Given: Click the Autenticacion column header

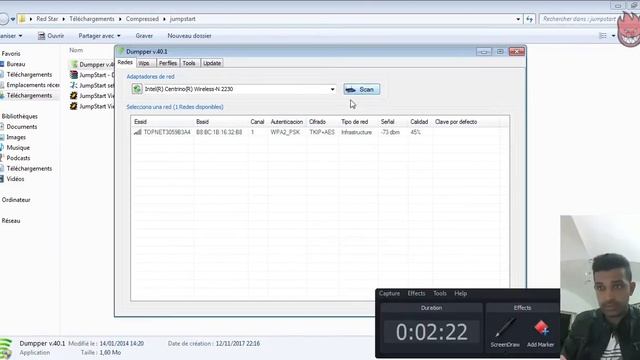Looking at the screenshot, I should 287,122.
